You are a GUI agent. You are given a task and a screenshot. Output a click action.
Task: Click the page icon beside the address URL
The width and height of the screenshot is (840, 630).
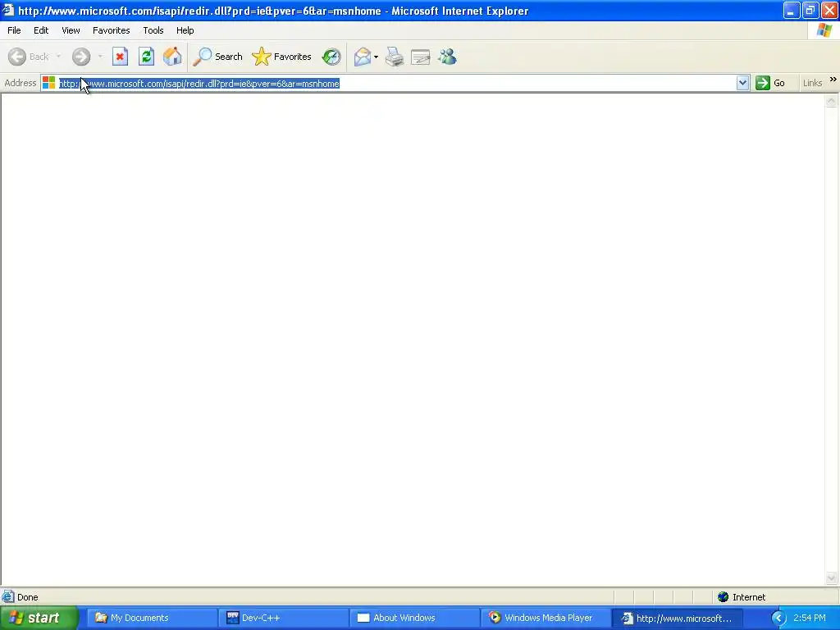48,83
